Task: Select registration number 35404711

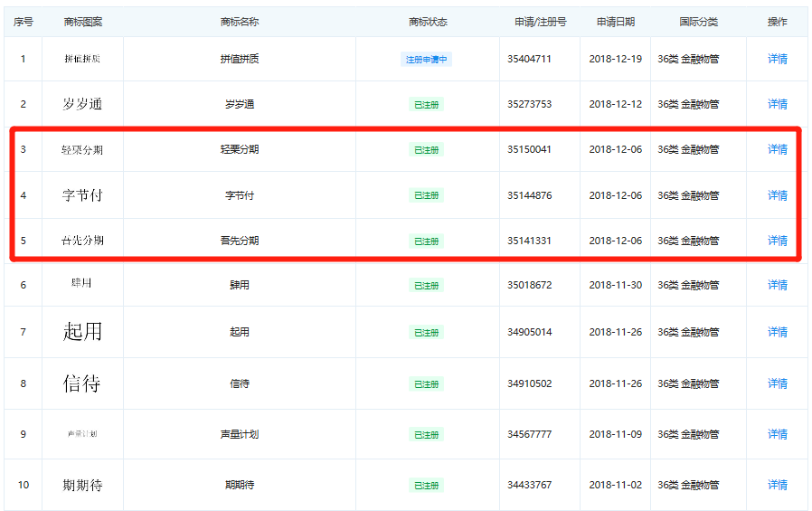Action: click(529, 59)
